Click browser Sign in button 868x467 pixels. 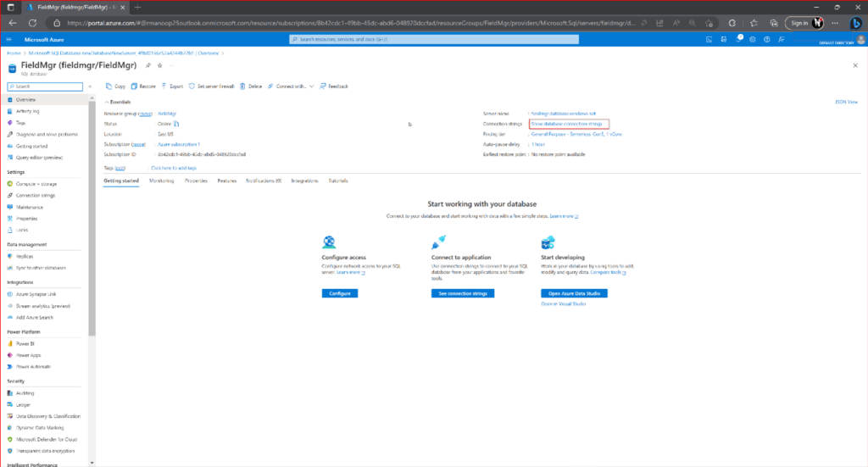tap(804, 23)
